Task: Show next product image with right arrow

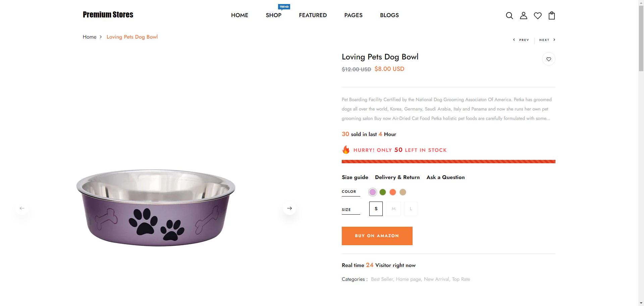Action: [289, 208]
